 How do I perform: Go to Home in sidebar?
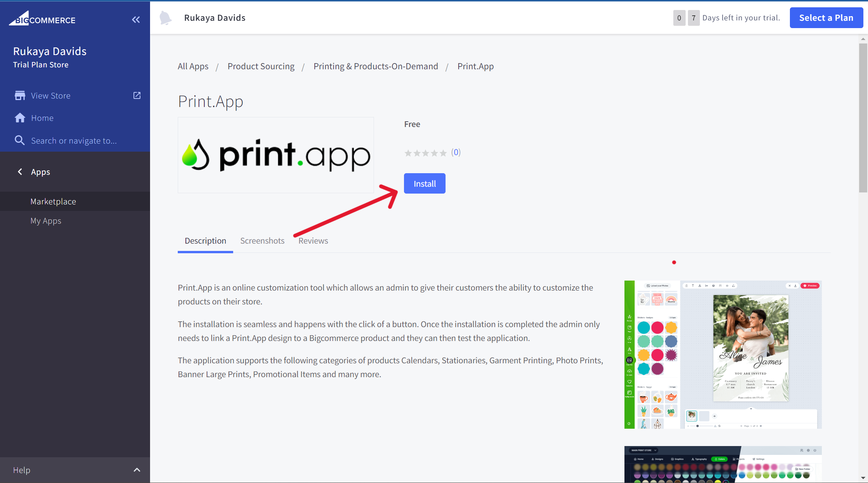pyautogui.click(x=42, y=118)
